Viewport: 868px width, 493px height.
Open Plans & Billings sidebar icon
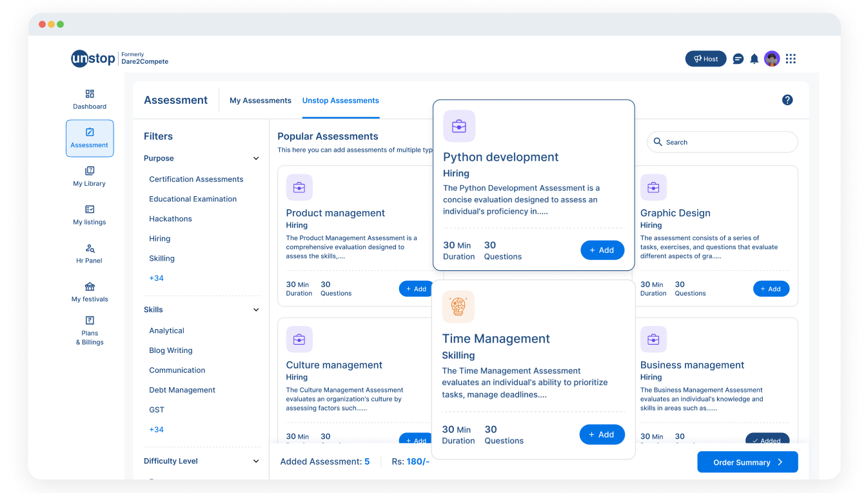pos(90,320)
